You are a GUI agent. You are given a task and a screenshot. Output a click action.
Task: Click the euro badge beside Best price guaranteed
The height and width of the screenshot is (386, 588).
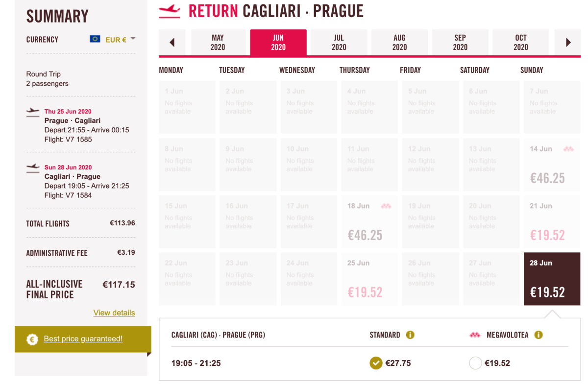[32, 339]
